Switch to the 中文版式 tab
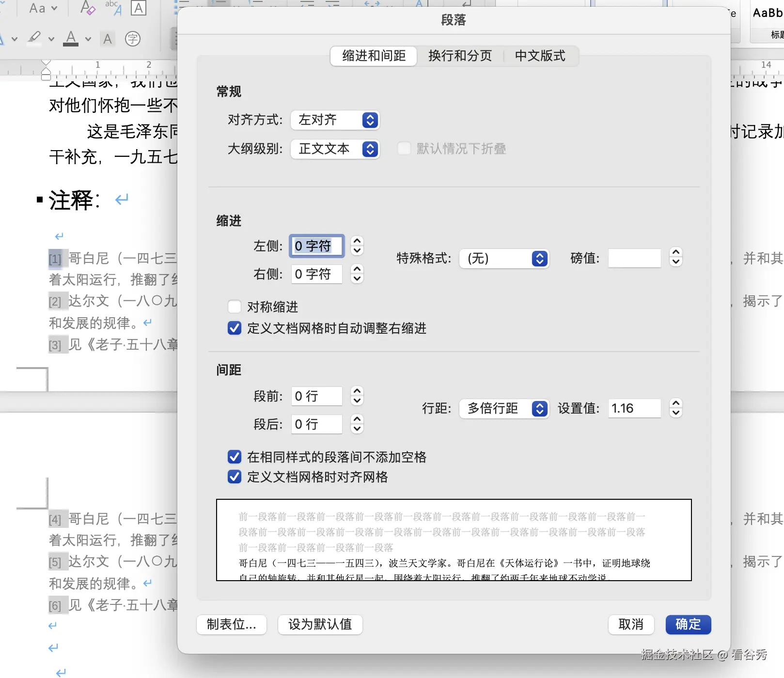The height and width of the screenshot is (678, 784). click(x=541, y=56)
